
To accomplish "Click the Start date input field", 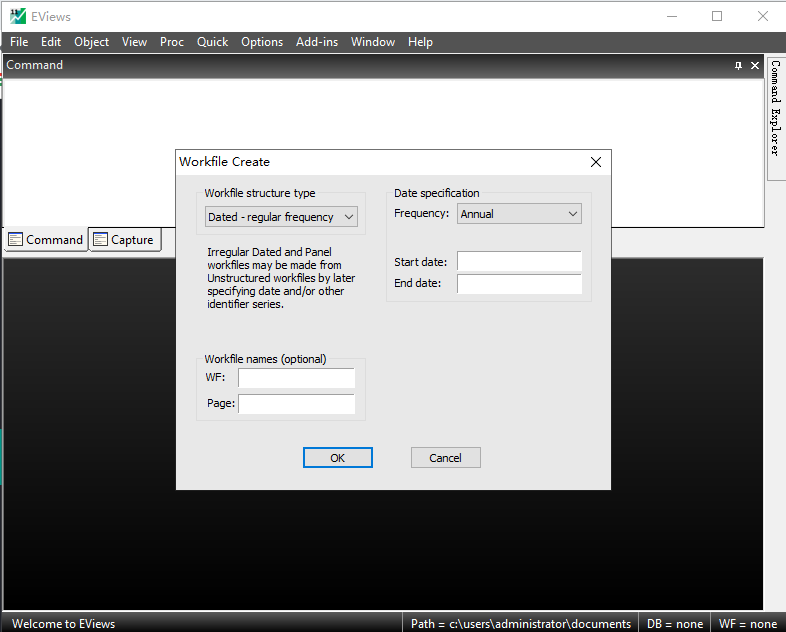I will pos(519,261).
